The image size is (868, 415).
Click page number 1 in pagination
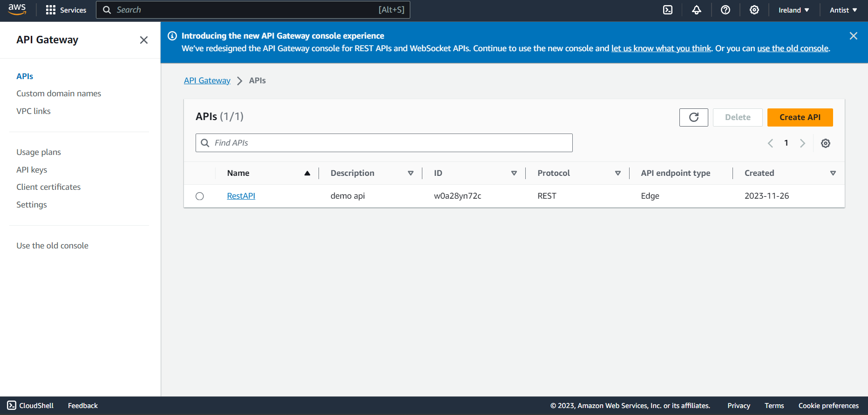(x=786, y=143)
